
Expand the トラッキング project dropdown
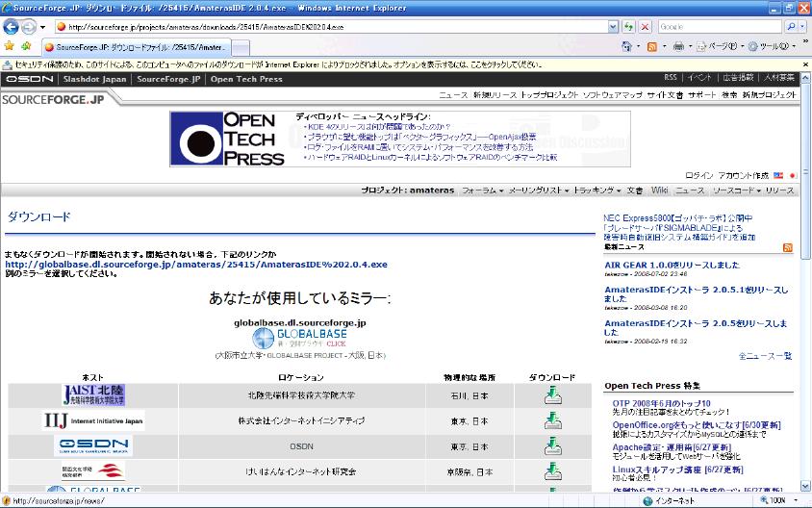[x=596, y=190]
